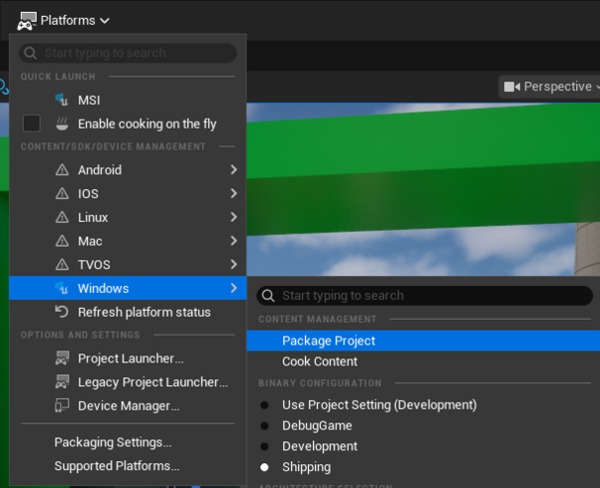Focus the Windows submenu search field
The image size is (600, 488).
click(x=425, y=295)
